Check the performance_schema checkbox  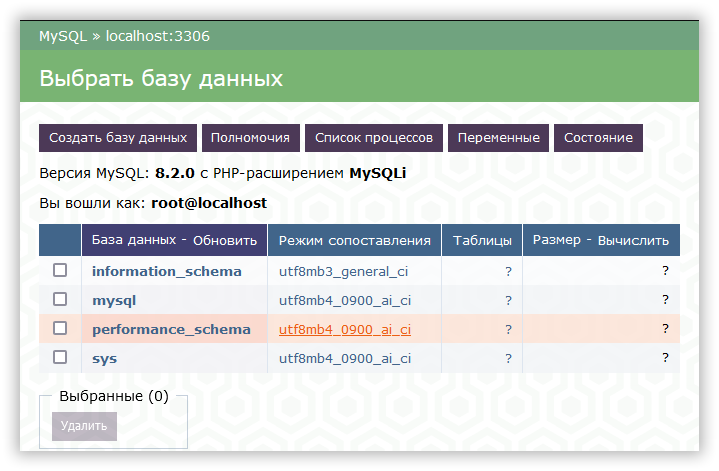60,328
